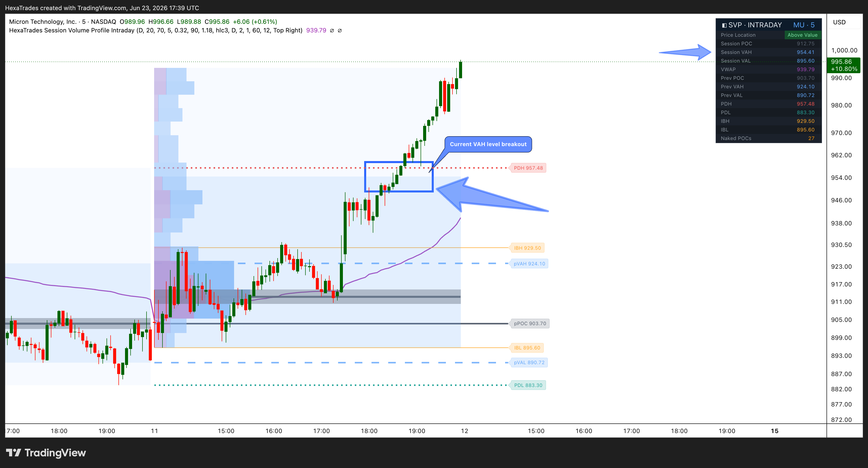
Task: Click the VWAP value 939.79 in table
Action: [805, 69]
